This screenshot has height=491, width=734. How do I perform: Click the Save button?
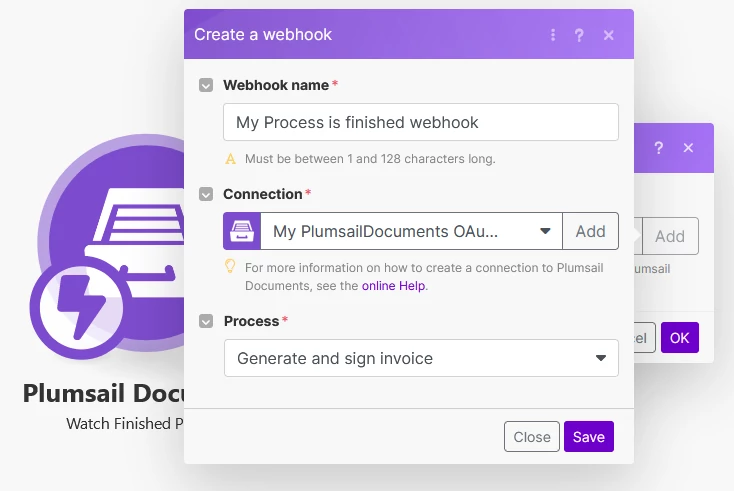(x=588, y=437)
